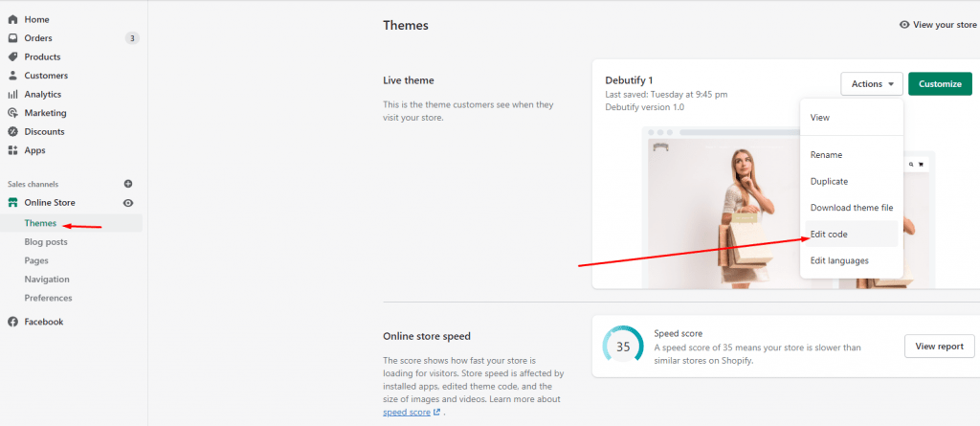Open Apps via the grid icon
The width and height of the screenshot is (980, 426).
(x=12, y=150)
